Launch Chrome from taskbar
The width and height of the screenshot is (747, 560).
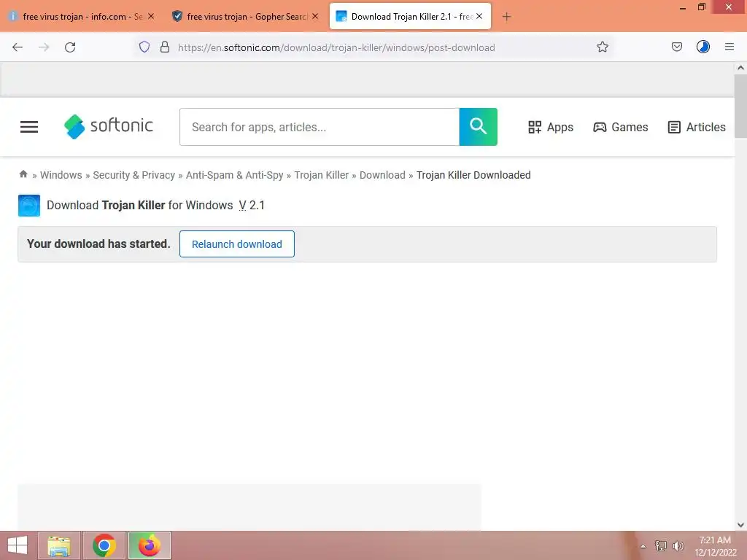click(x=104, y=545)
